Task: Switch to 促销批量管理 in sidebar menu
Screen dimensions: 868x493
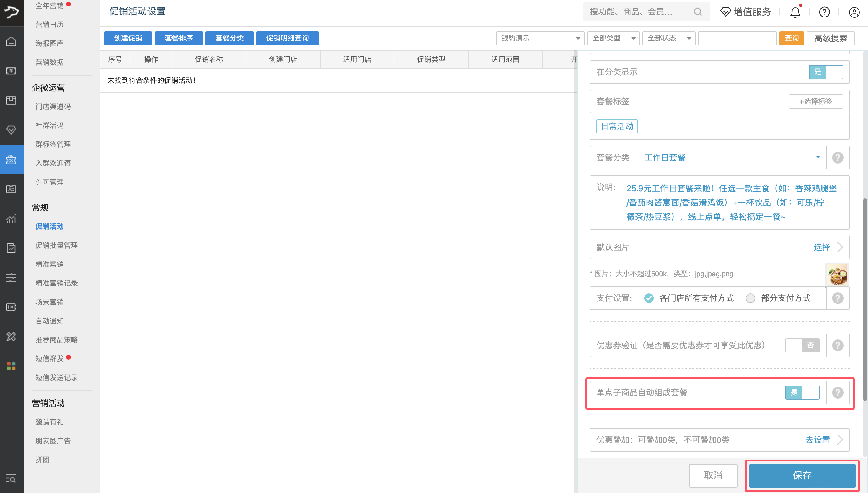Action: click(56, 245)
